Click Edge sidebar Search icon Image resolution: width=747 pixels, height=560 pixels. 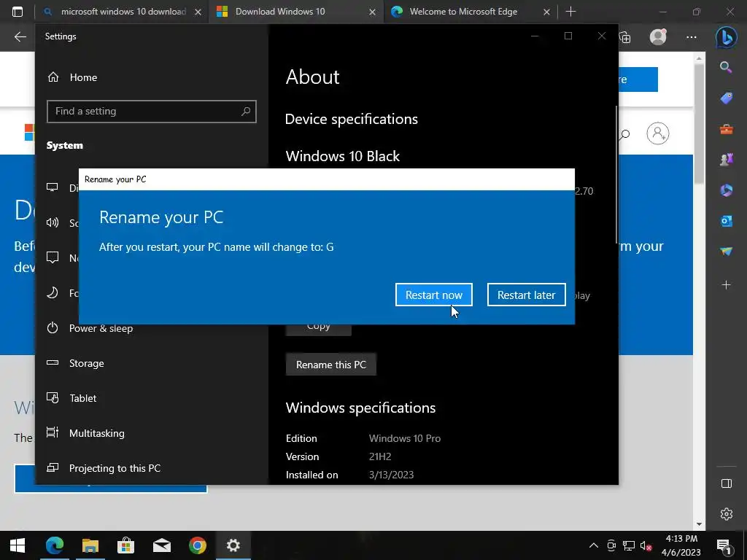[x=726, y=67]
